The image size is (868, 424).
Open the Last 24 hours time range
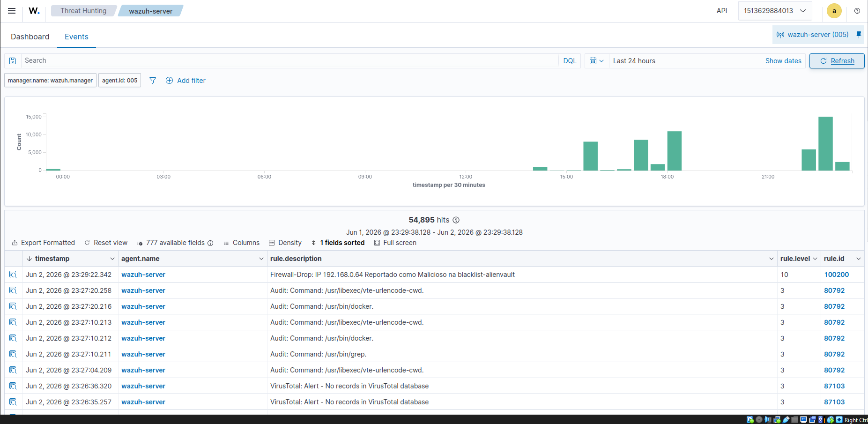tap(634, 61)
